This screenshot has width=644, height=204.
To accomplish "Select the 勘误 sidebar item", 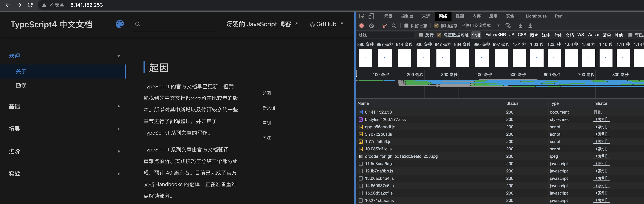I will click(21, 85).
